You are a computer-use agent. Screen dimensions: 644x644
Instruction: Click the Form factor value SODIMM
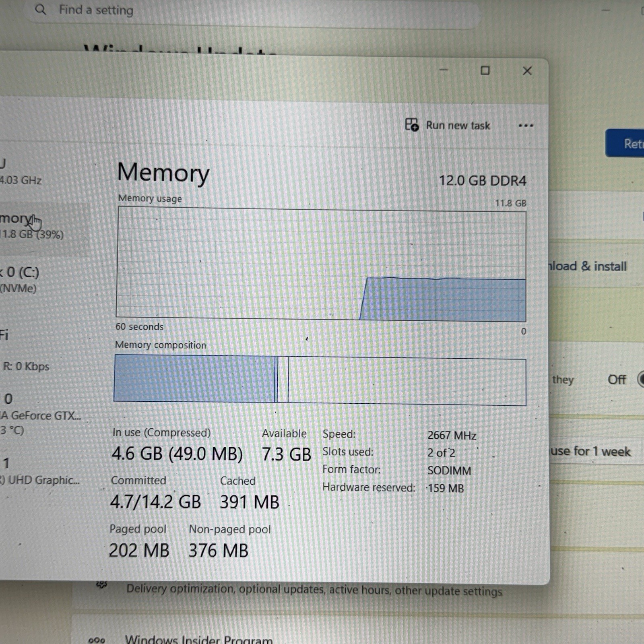click(x=449, y=471)
